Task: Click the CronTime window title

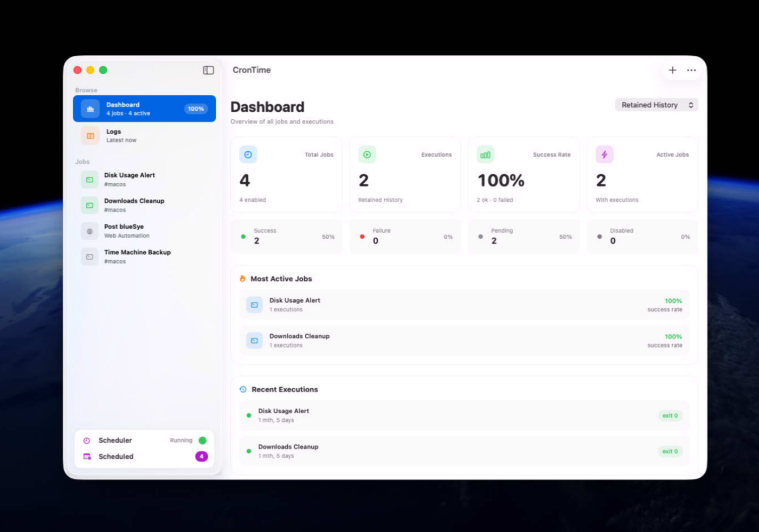Action: click(252, 70)
